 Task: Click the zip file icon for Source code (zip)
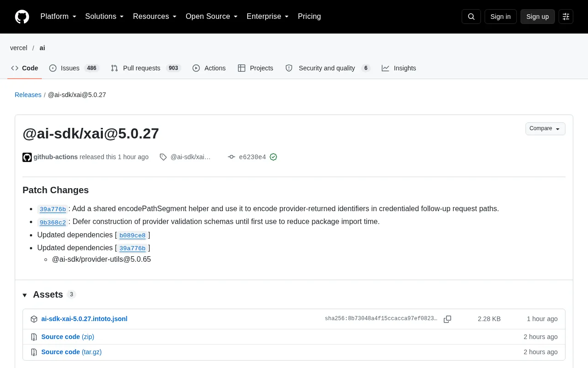[34, 337]
